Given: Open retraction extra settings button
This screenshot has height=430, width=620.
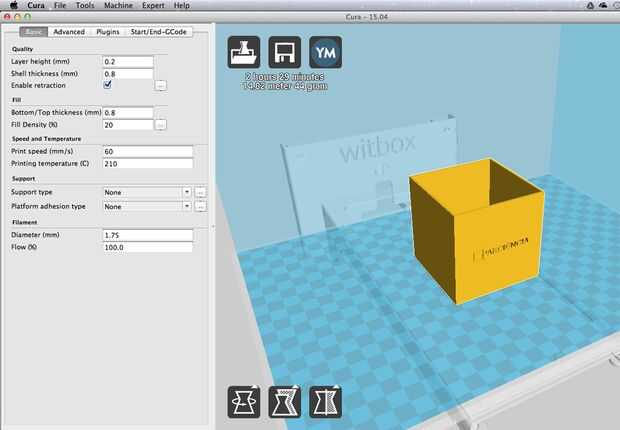Looking at the screenshot, I should pos(161,85).
